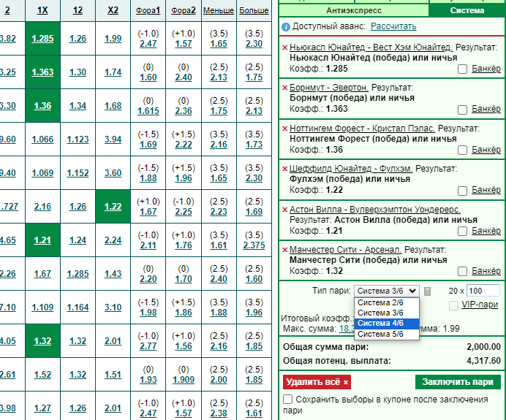Image resolution: width=506 pixels, height=420 pixels.
Task: Open the Борнмут - Эвертон match link
Action: coord(329,88)
